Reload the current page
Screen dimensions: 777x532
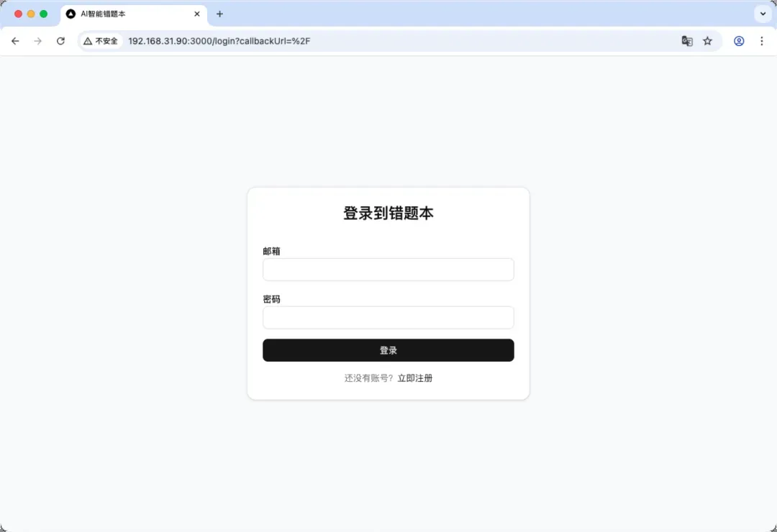tap(60, 41)
